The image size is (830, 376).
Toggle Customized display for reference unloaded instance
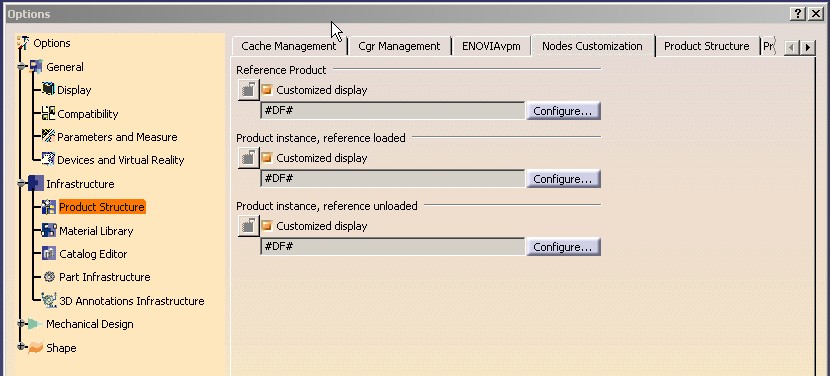[267, 226]
